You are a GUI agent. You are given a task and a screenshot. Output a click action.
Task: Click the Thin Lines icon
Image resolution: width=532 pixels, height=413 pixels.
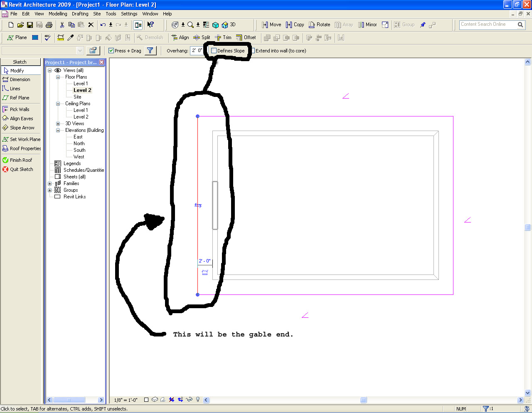coord(206,25)
